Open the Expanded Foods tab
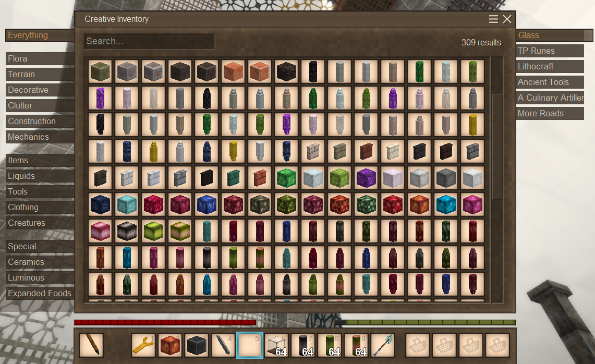This screenshot has height=364, width=595. click(40, 294)
